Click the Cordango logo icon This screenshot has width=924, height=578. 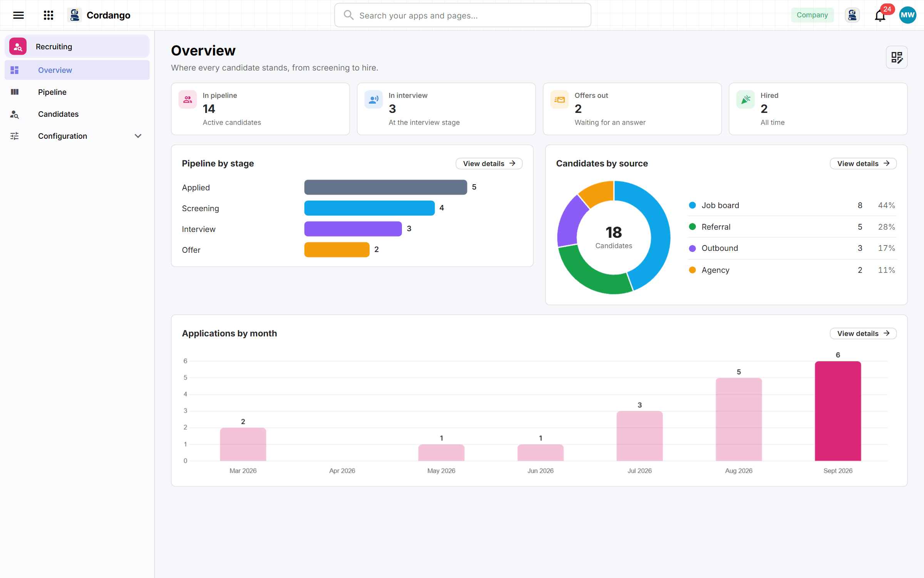click(74, 15)
